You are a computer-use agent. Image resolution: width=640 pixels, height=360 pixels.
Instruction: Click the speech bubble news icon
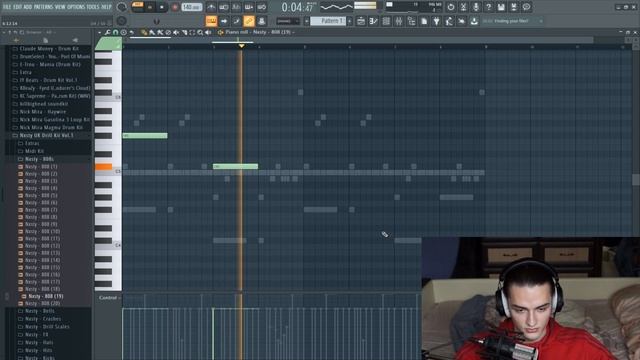[527, 7]
